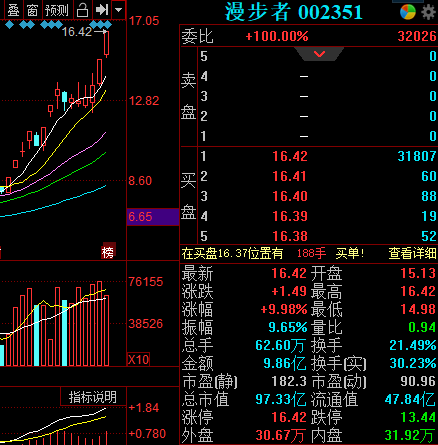Click the 内盘 value 31.92万
This screenshot has height=445, width=438.
click(410, 435)
